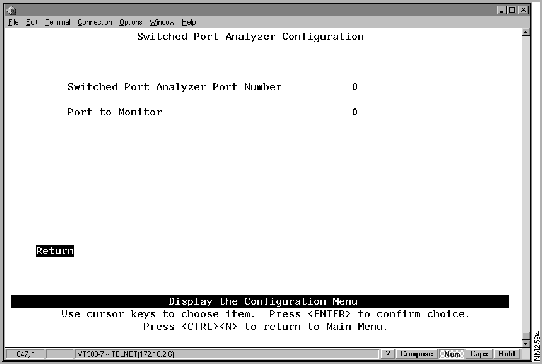Click the Display the Configuration Menu bar

[x=260, y=301]
